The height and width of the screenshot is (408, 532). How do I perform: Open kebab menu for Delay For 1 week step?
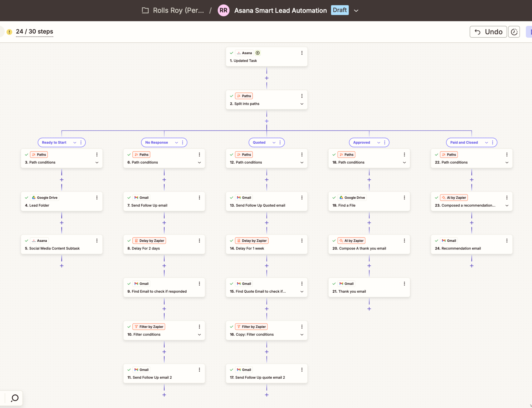302,241
